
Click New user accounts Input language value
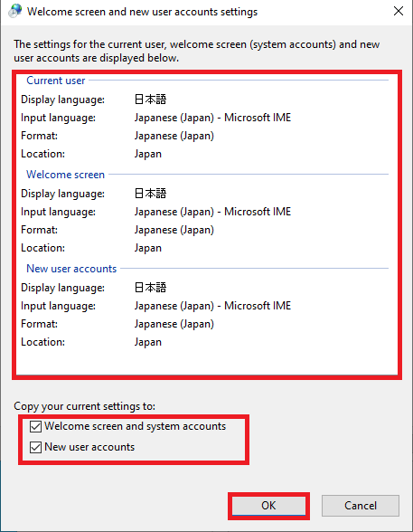tap(212, 306)
